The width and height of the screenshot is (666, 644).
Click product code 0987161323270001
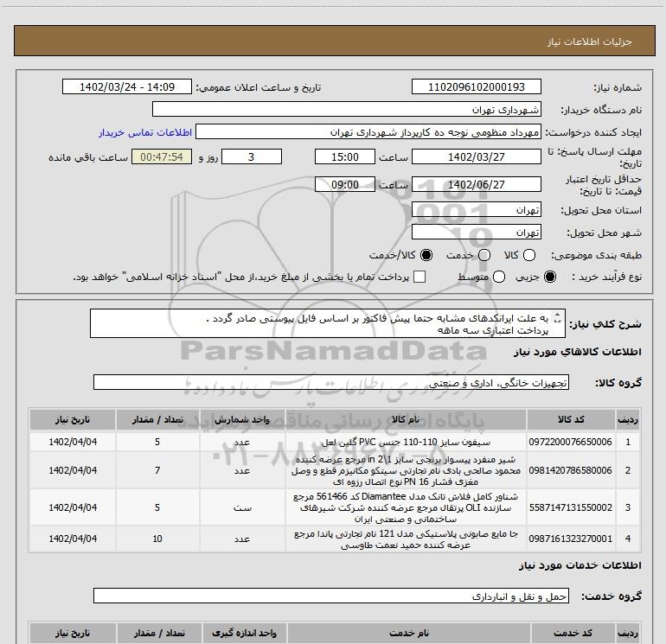(x=571, y=539)
